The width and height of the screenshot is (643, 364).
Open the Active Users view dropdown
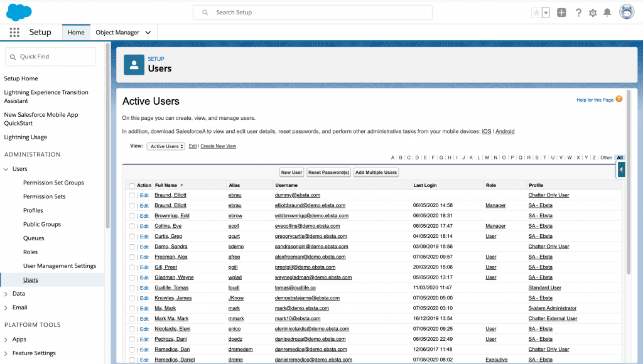(x=166, y=146)
